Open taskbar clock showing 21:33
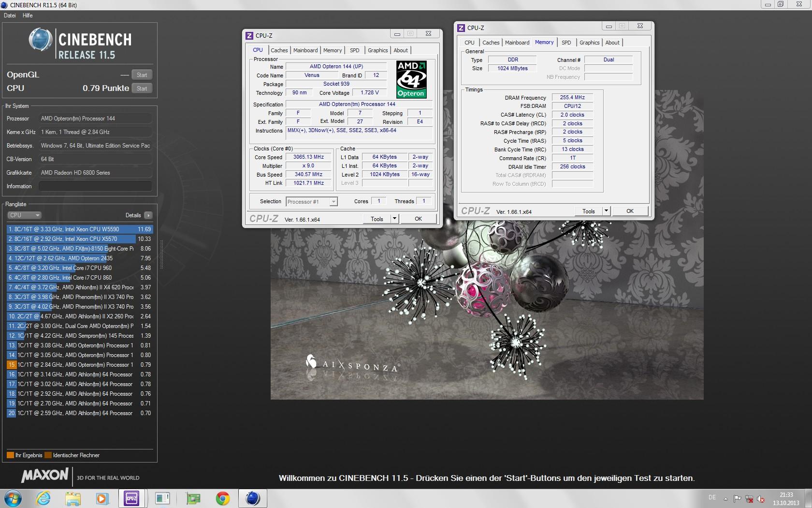The width and height of the screenshot is (812, 508). (786, 499)
